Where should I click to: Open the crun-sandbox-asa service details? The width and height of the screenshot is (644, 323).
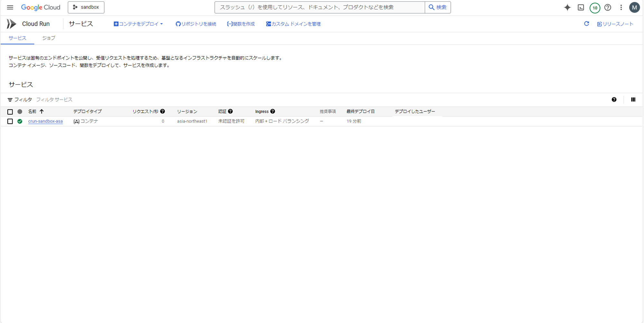[x=45, y=121]
